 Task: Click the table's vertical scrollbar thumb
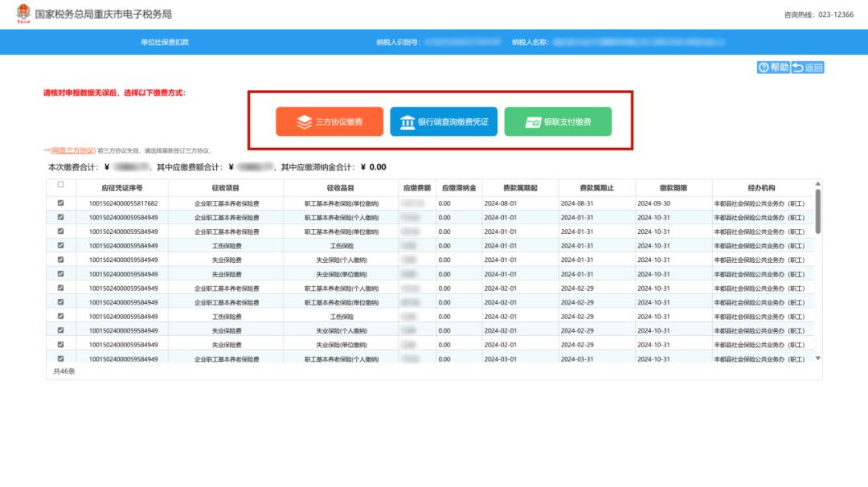[x=818, y=211]
